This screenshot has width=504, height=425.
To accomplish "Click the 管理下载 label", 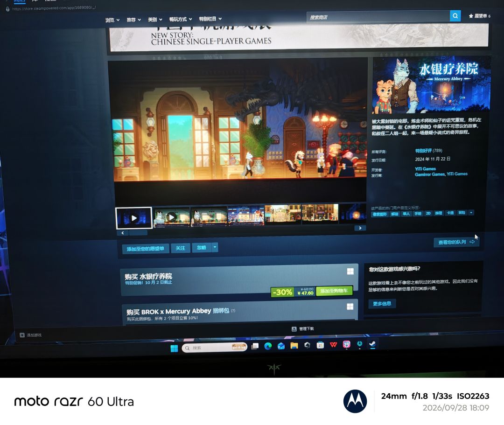I will (306, 328).
